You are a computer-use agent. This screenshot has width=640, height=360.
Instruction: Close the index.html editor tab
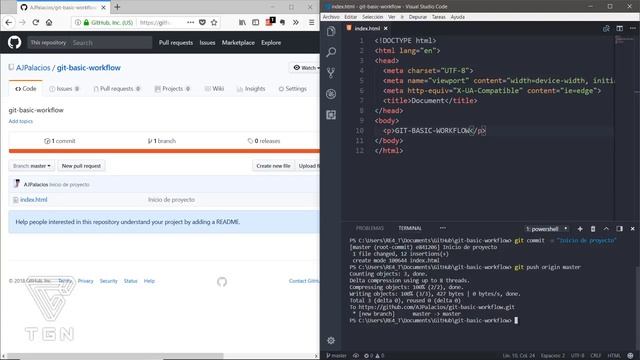coord(385,28)
